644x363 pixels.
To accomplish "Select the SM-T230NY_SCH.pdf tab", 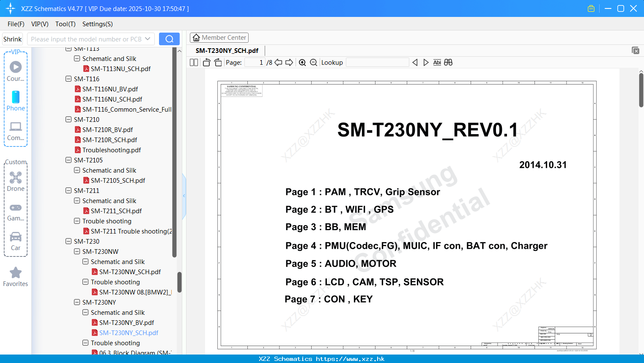I will (227, 50).
